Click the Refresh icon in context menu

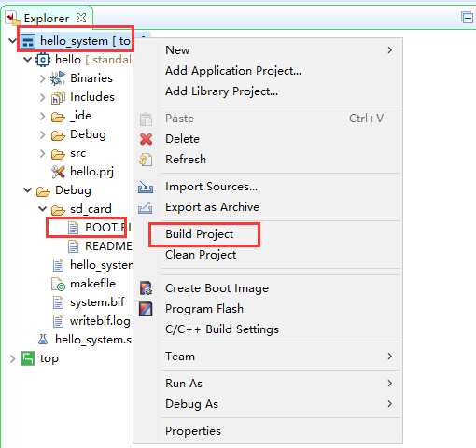coord(146,160)
